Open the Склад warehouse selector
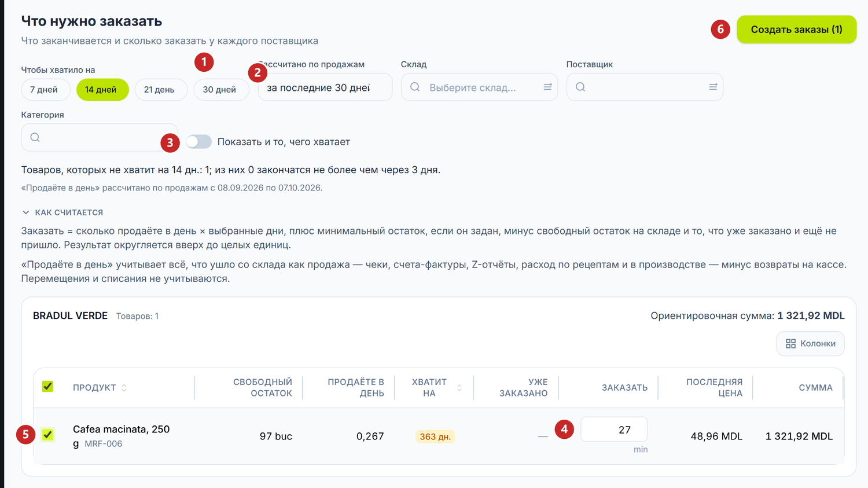 point(479,87)
